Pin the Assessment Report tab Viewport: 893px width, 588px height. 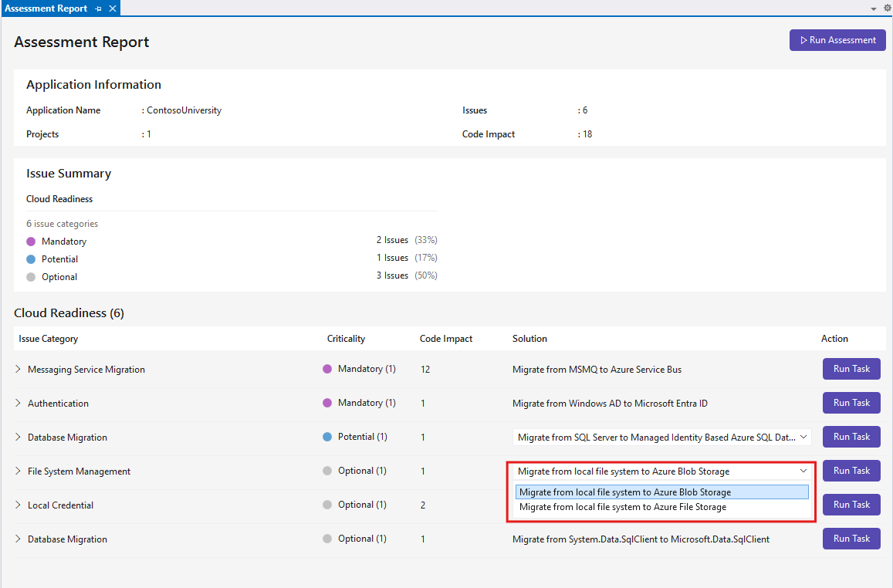point(98,8)
